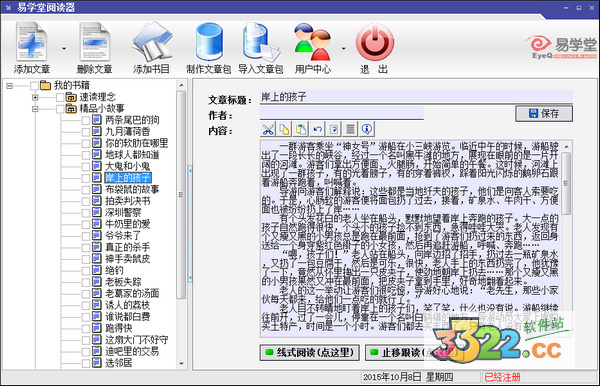This screenshot has height=386, width=600.
Task: Click the 2015年10月8日 status bar date
Action: (x=392, y=377)
